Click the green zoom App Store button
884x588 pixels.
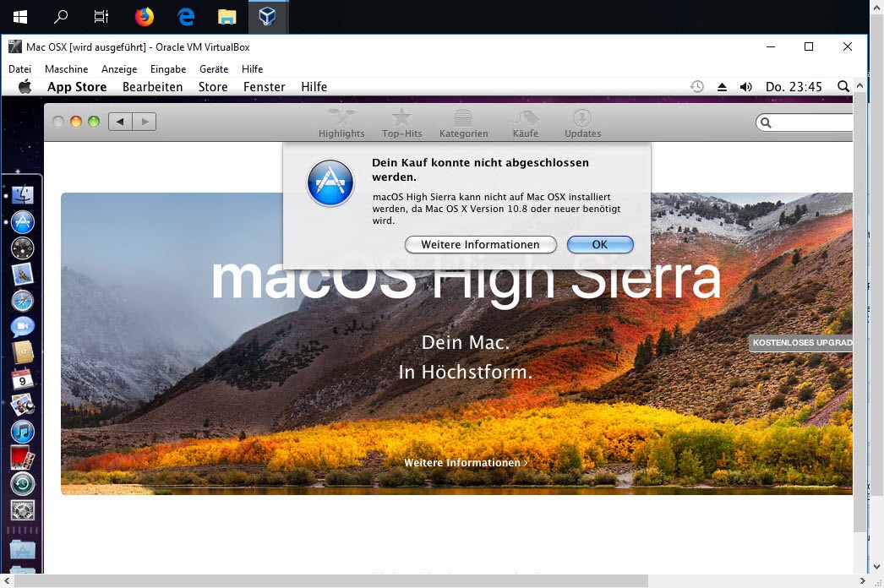point(94,121)
